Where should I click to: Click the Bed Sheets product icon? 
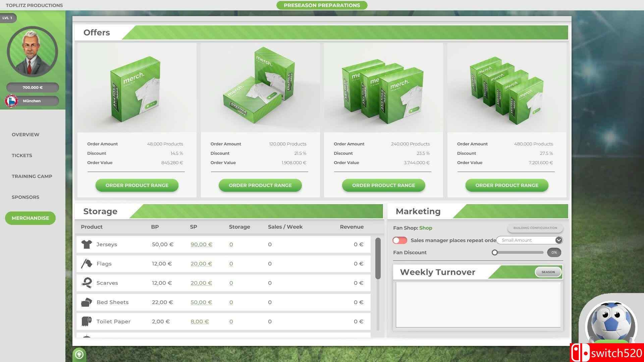(87, 302)
